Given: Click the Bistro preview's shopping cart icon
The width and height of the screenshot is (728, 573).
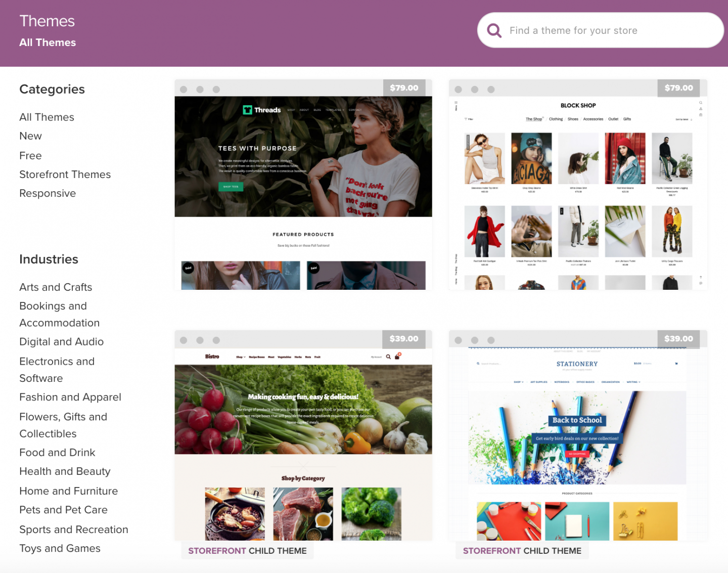Looking at the screenshot, I should [397, 356].
